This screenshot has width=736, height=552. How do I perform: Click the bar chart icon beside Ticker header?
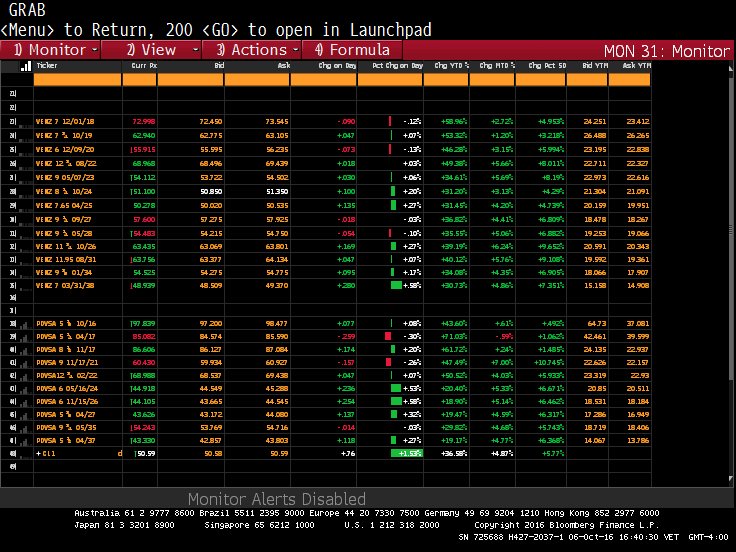point(26,66)
